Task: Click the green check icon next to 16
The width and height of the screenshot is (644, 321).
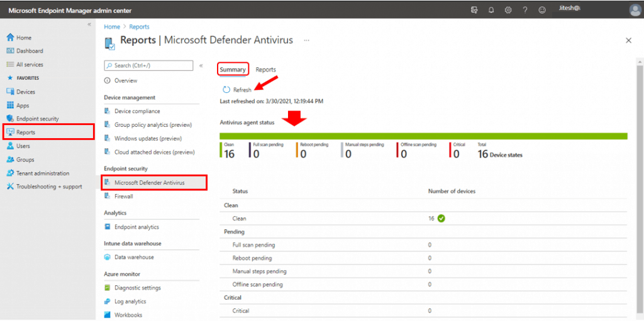Action: tap(441, 219)
